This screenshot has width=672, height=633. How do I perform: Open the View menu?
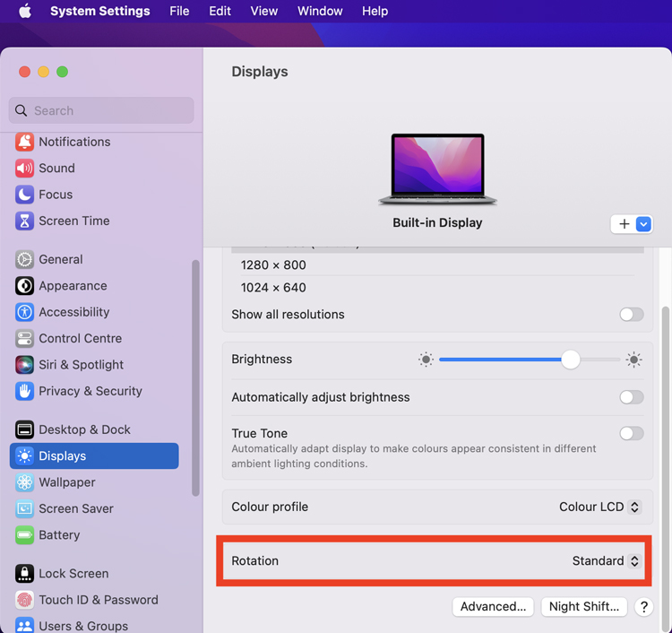[x=264, y=11]
